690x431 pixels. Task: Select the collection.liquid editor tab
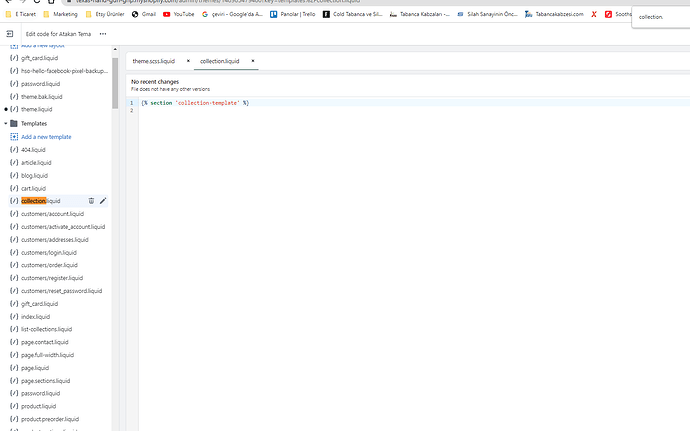pyautogui.click(x=220, y=61)
